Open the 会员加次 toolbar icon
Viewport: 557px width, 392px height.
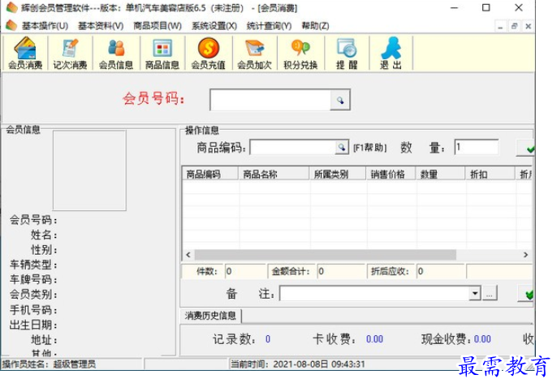click(254, 54)
